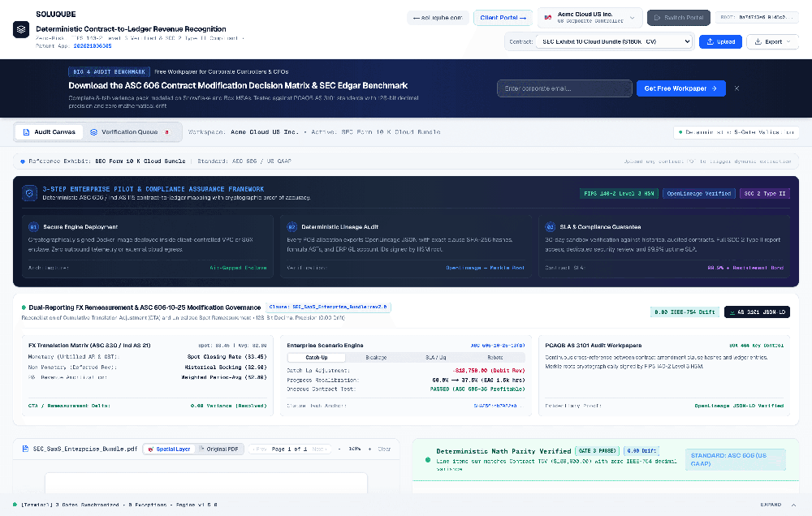Click the ASC 606-10-25-13(b) reference link

click(x=498, y=345)
